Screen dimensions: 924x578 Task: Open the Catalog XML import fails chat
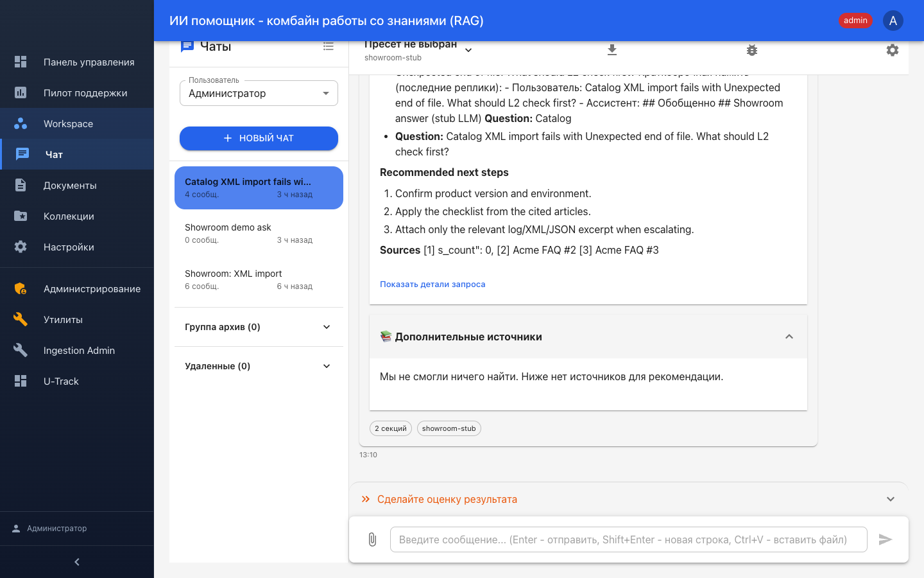click(259, 188)
